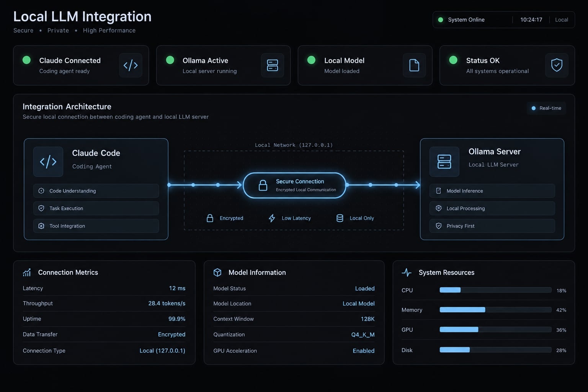Click the icon next to Model Inference
588x392 pixels.
pyautogui.click(x=439, y=191)
